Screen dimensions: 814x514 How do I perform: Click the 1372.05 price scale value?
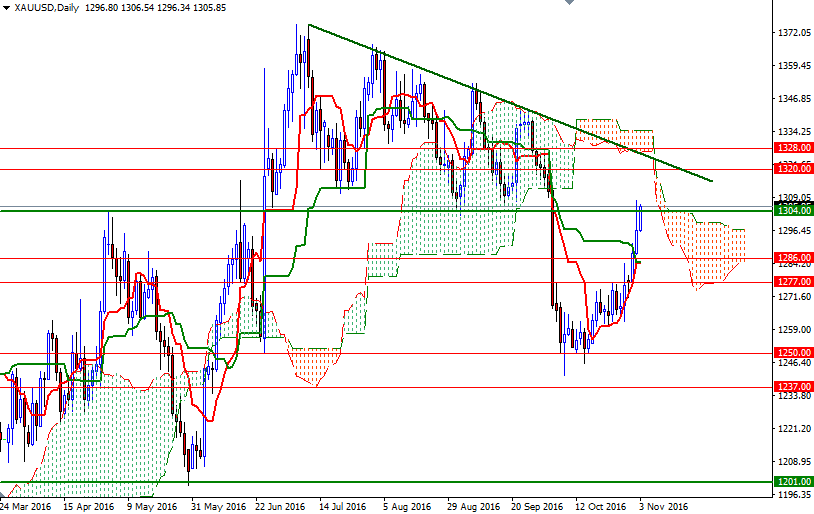pos(794,33)
